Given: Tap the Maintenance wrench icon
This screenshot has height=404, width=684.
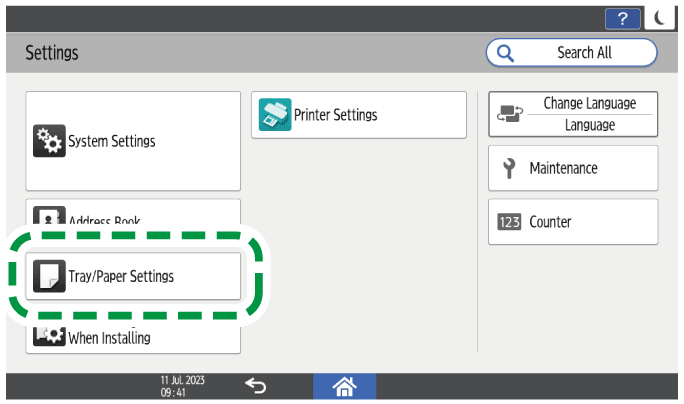Looking at the screenshot, I should tap(507, 168).
